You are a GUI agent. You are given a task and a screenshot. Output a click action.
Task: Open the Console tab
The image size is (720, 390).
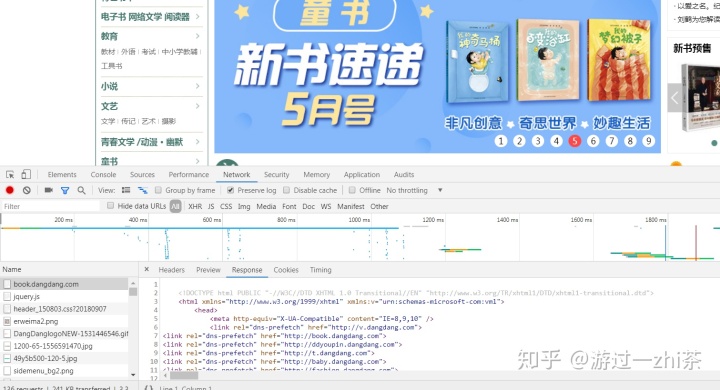[x=103, y=175]
